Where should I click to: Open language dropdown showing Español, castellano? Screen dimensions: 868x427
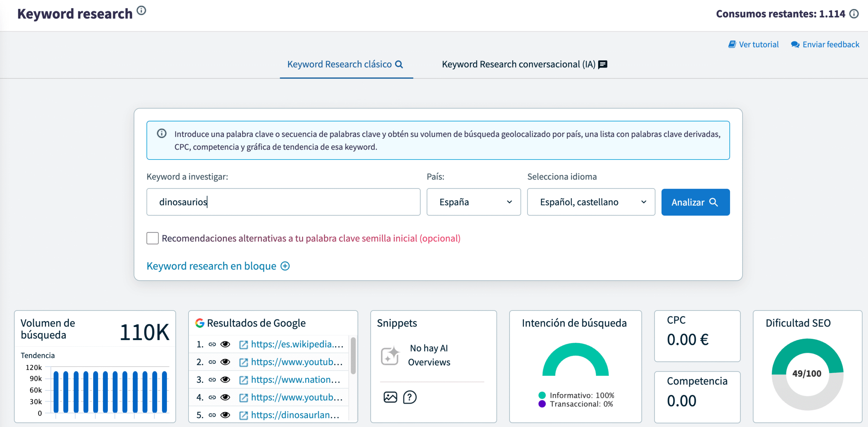[x=591, y=202]
